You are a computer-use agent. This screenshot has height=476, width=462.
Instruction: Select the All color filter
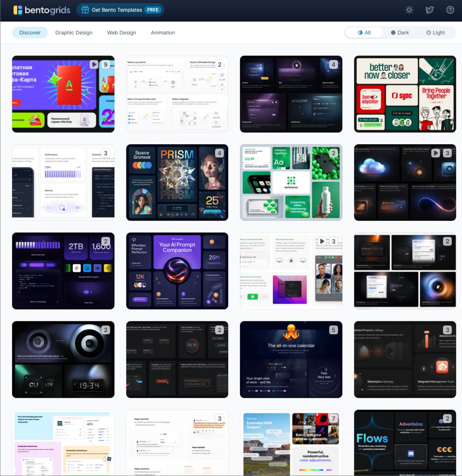pyautogui.click(x=364, y=33)
